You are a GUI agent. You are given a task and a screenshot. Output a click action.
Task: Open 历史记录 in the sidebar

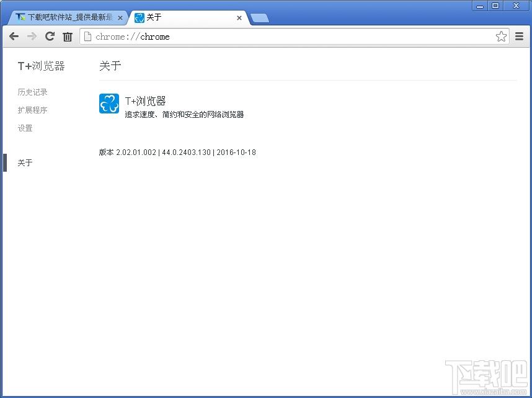tap(33, 92)
